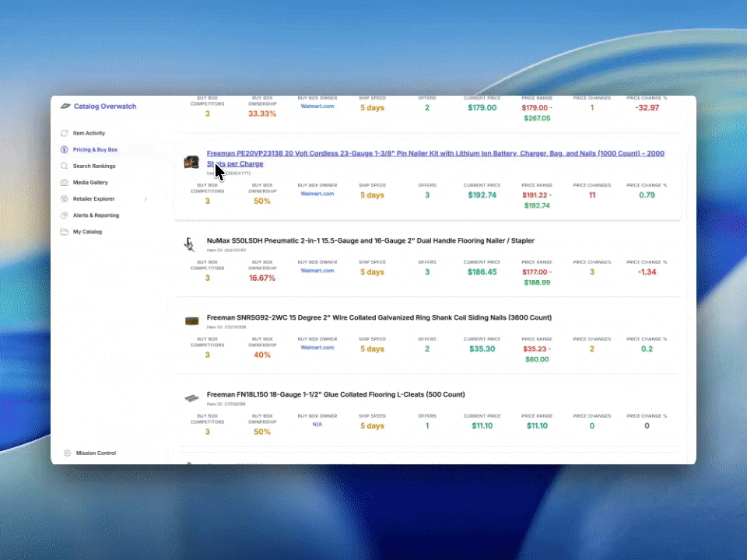The image size is (747, 560).
Task: Open Alerts & Reporting
Action: [96, 215]
